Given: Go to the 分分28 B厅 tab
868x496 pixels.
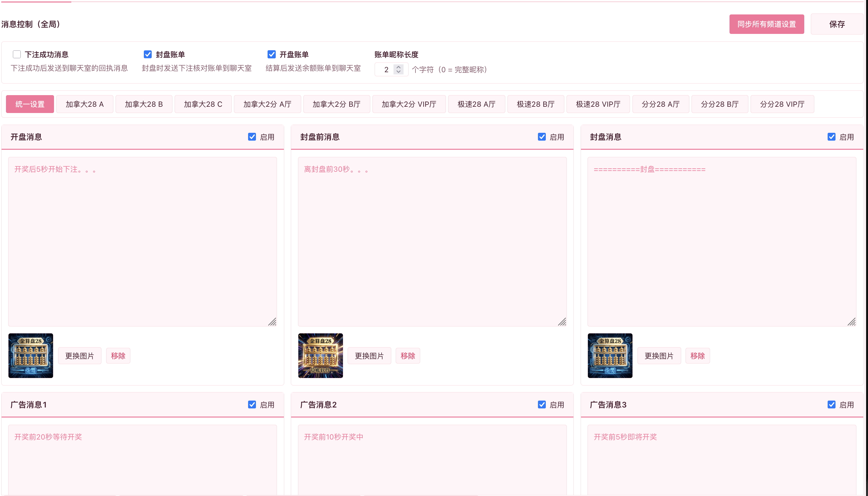Looking at the screenshot, I should click(x=720, y=104).
